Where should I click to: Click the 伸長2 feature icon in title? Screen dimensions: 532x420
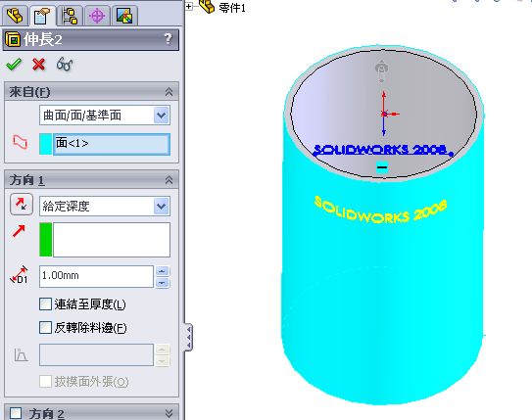[x=13, y=40]
